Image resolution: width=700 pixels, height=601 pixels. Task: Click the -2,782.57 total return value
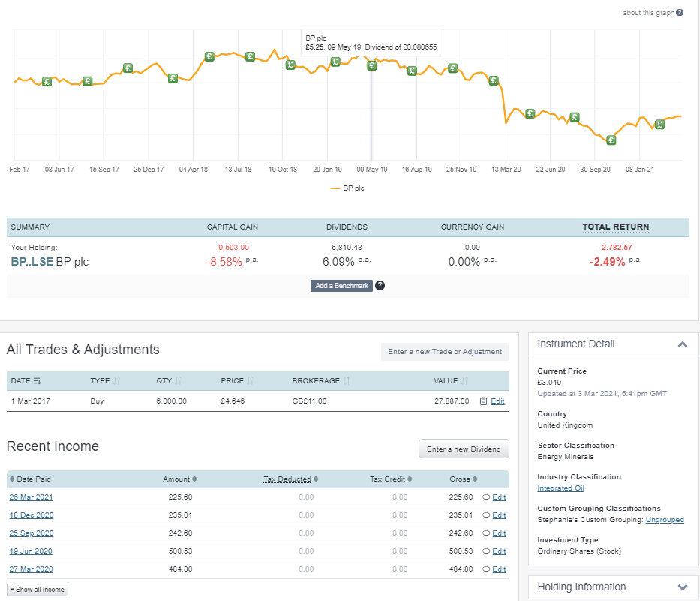coord(616,248)
